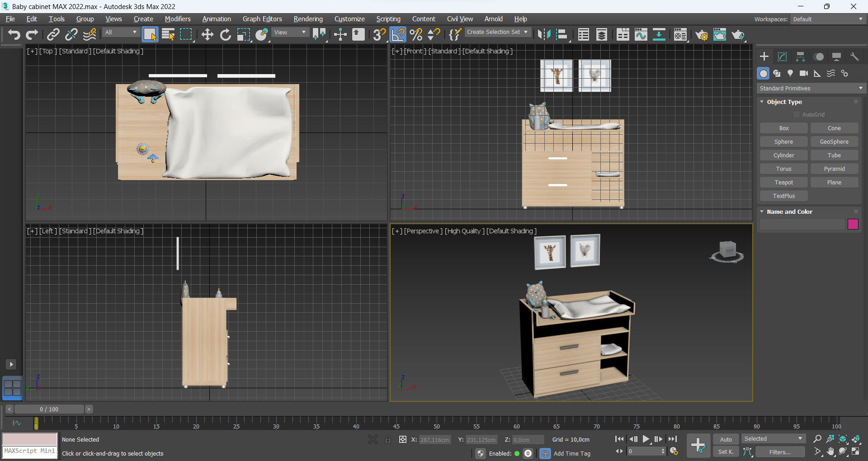Click Edit Named Selection Sets icon

click(x=455, y=34)
